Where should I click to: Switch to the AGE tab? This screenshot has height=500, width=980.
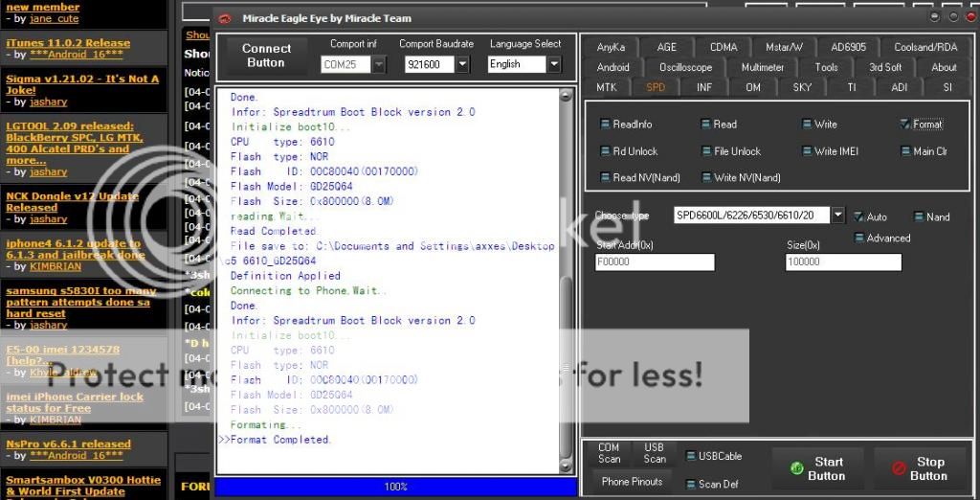coord(667,47)
